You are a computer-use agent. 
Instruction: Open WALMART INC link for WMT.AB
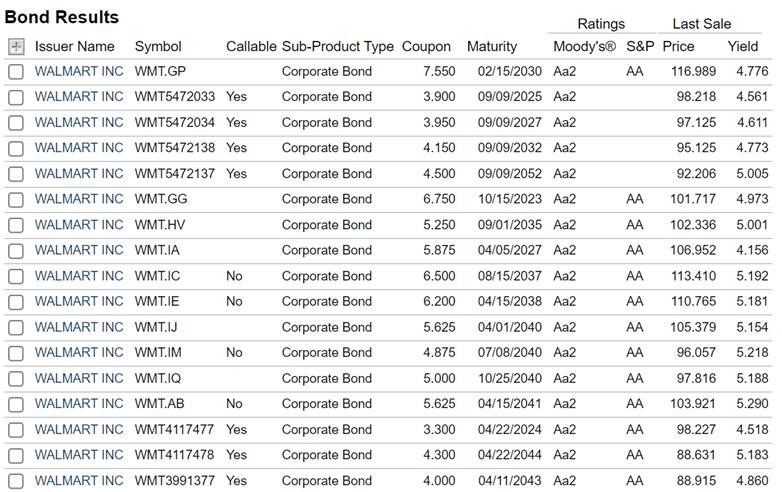click(79, 404)
